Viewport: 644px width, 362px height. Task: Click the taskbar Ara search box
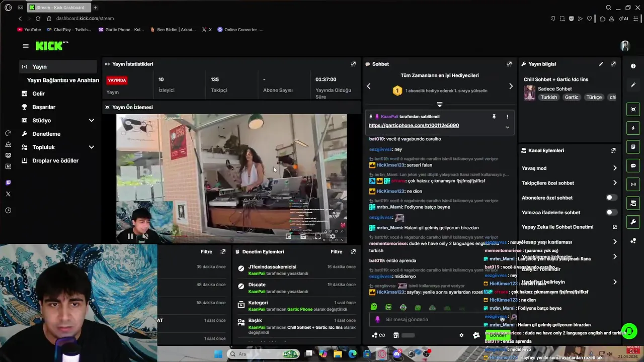pyautogui.click(x=264, y=354)
